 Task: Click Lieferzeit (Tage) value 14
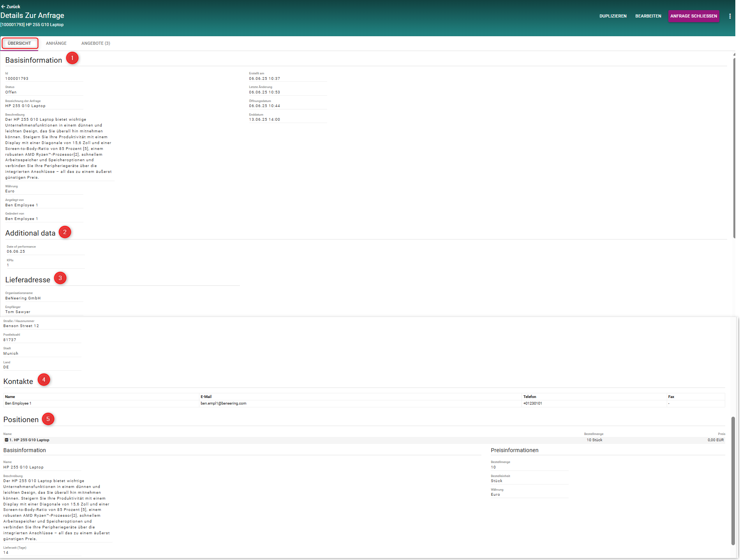click(x=6, y=553)
